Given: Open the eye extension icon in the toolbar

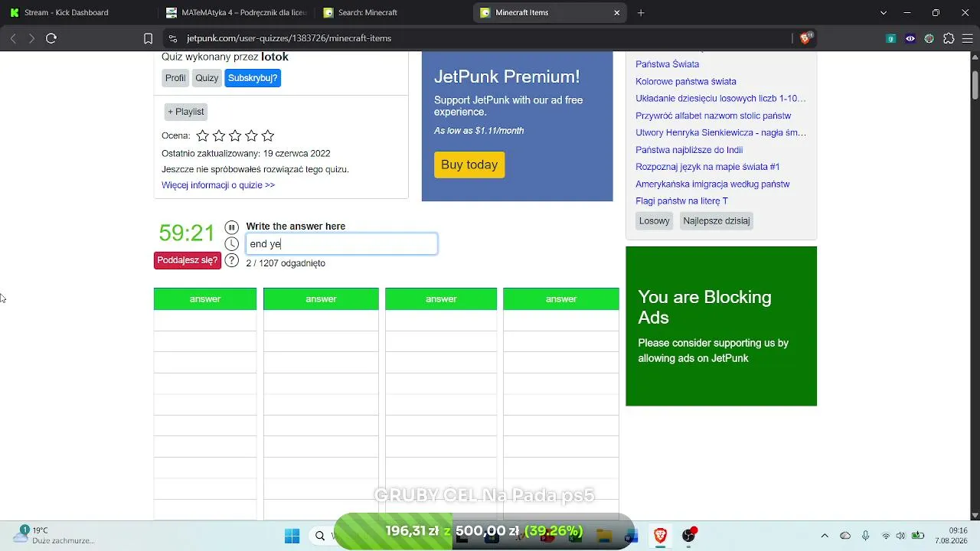Looking at the screenshot, I should (910, 38).
